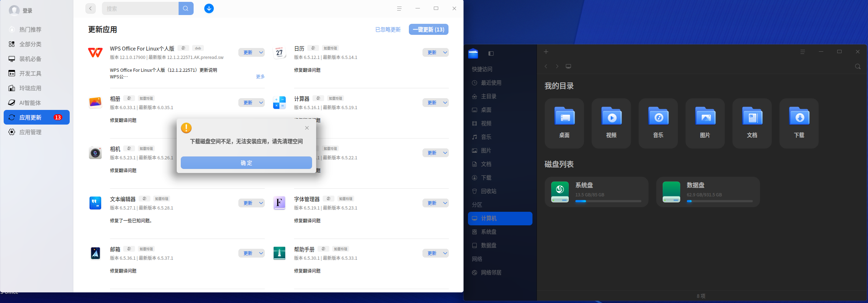The height and width of the screenshot is (303, 868).
Task: Expand update dropdown arrow for 日历
Action: [445, 52]
